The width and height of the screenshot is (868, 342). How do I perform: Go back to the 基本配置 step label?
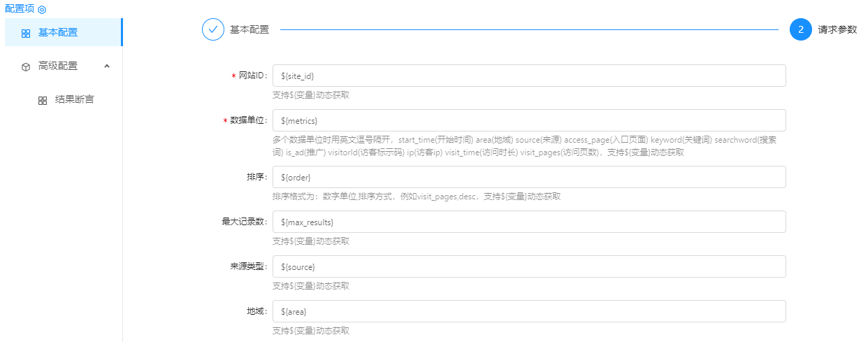[249, 29]
